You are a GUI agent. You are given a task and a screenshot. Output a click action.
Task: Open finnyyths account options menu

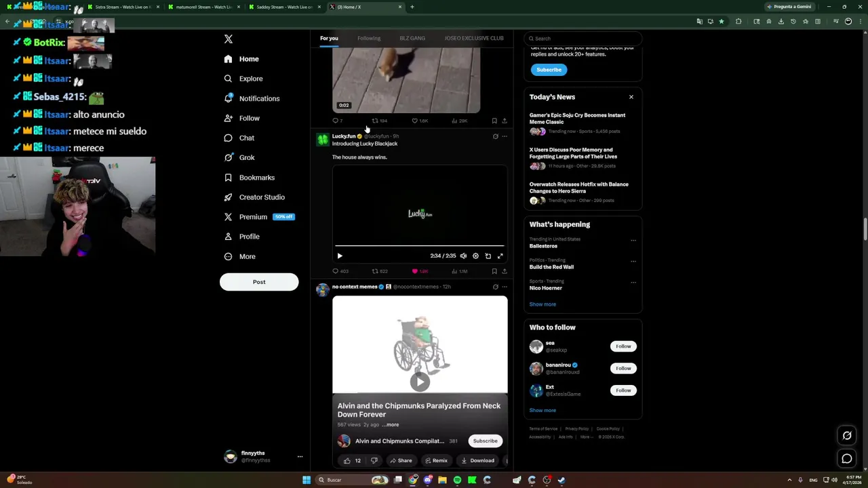[x=300, y=457]
